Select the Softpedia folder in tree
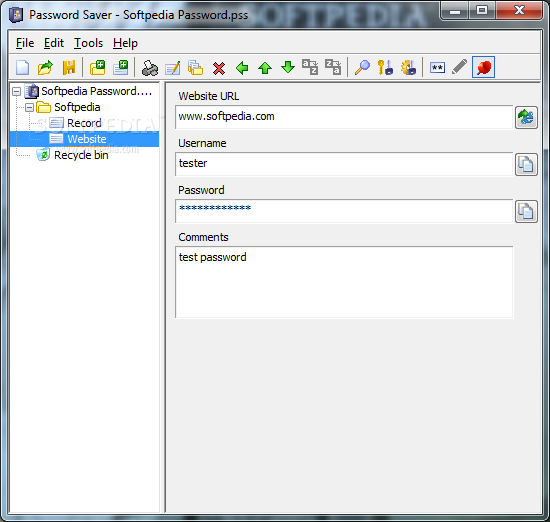The image size is (550, 522). (77, 107)
